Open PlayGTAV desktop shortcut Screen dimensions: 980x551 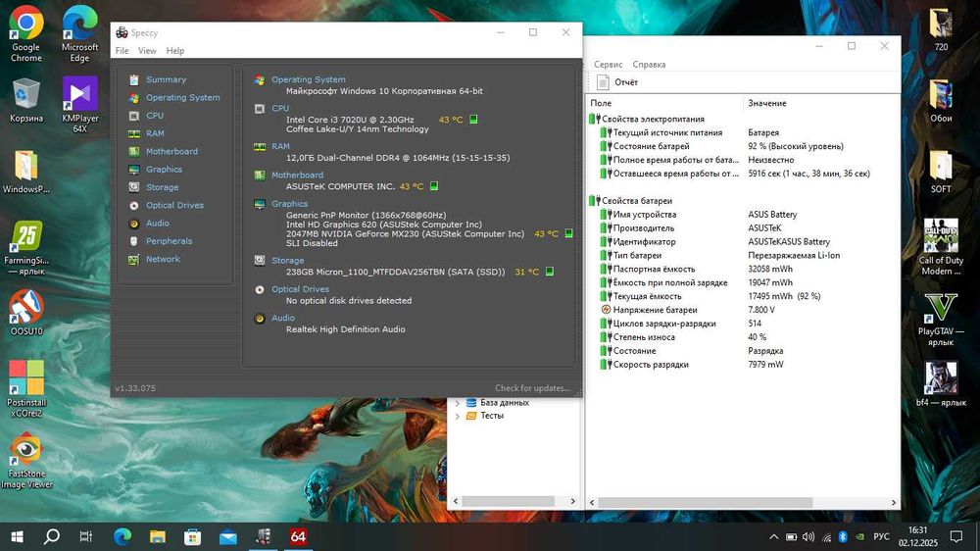[x=941, y=319]
